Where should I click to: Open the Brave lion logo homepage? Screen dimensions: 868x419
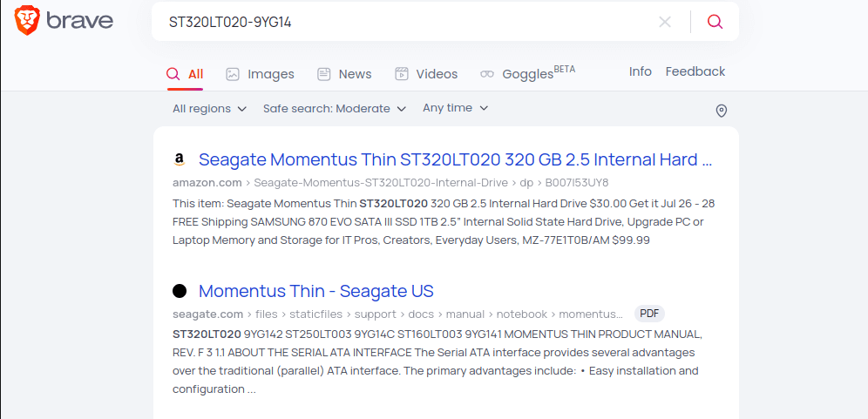(x=64, y=21)
